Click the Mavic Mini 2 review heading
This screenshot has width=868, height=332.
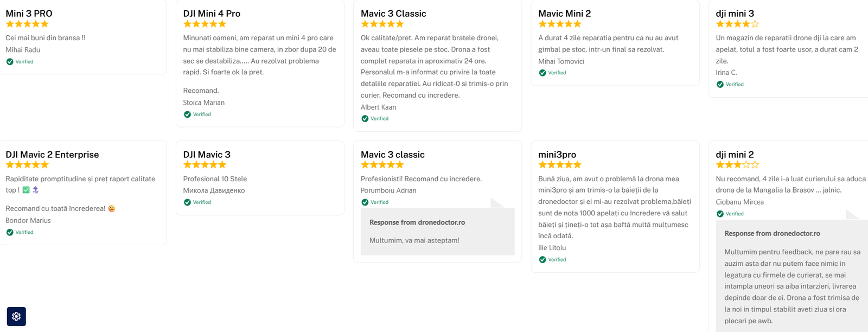[564, 14]
